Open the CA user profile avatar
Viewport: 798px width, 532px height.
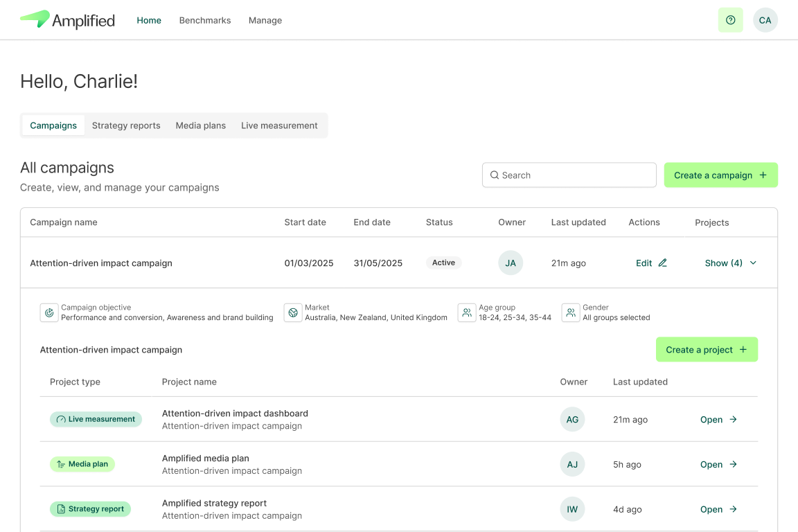765,20
